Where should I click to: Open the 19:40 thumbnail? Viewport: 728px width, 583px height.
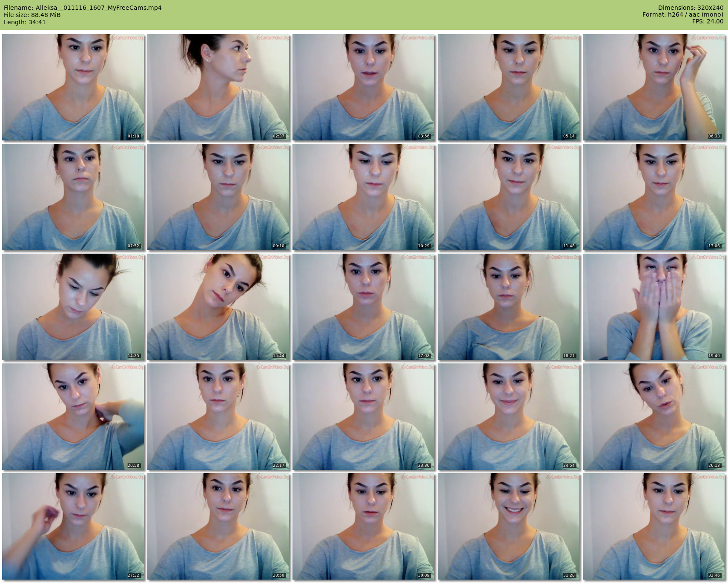click(x=654, y=307)
